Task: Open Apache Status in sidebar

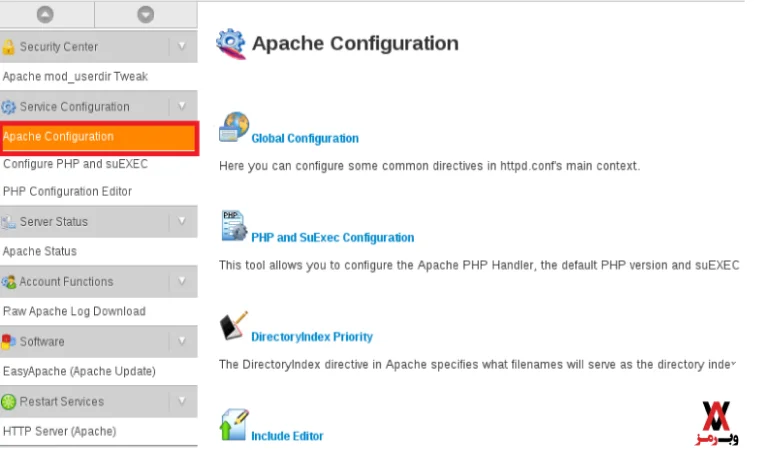Action: [40, 252]
